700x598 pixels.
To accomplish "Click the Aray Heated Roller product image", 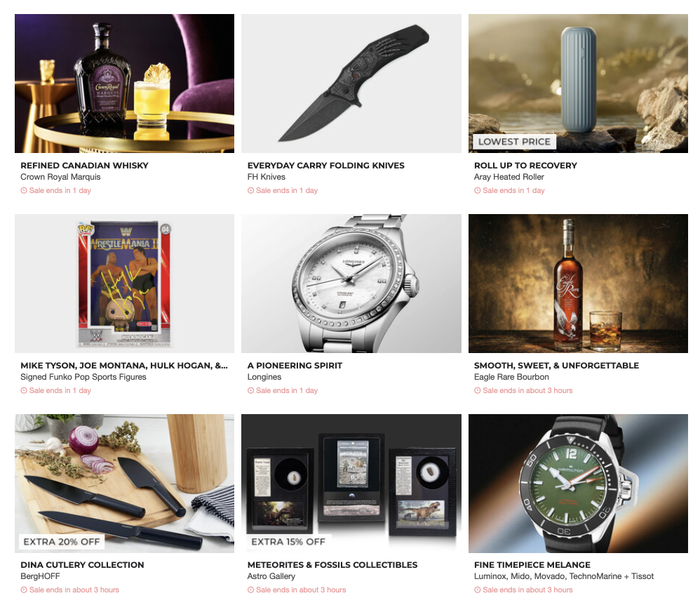I will tap(578, 84).
